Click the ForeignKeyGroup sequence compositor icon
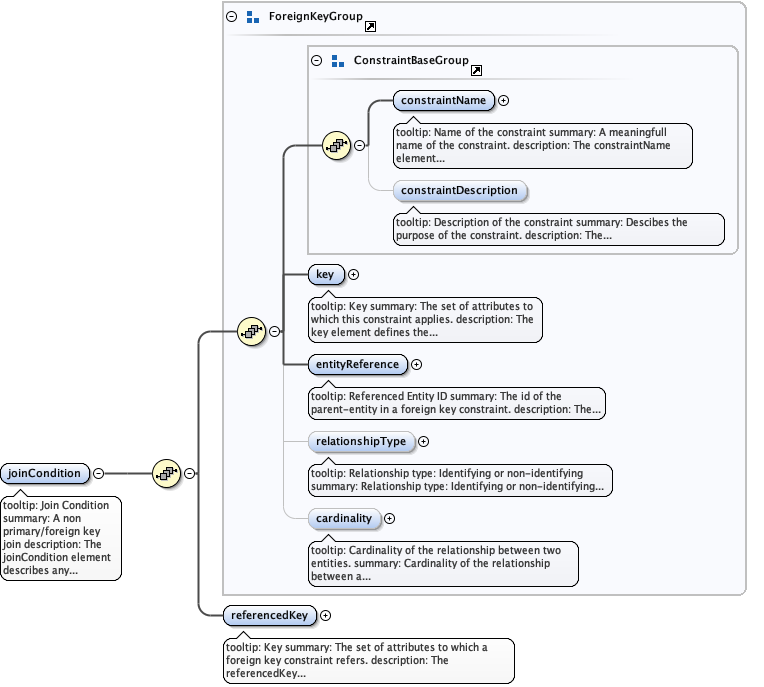This screenshot has height=687, width=764. 251,331
